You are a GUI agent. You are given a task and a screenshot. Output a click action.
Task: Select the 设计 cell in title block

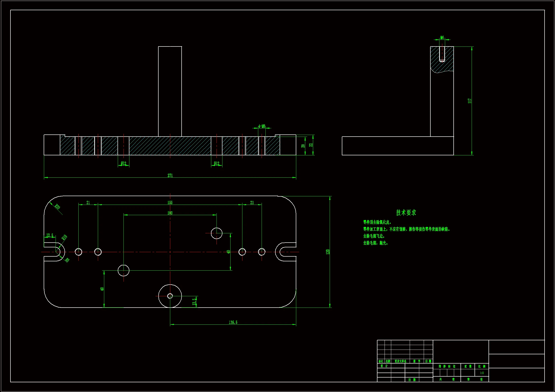click(384, 366)
